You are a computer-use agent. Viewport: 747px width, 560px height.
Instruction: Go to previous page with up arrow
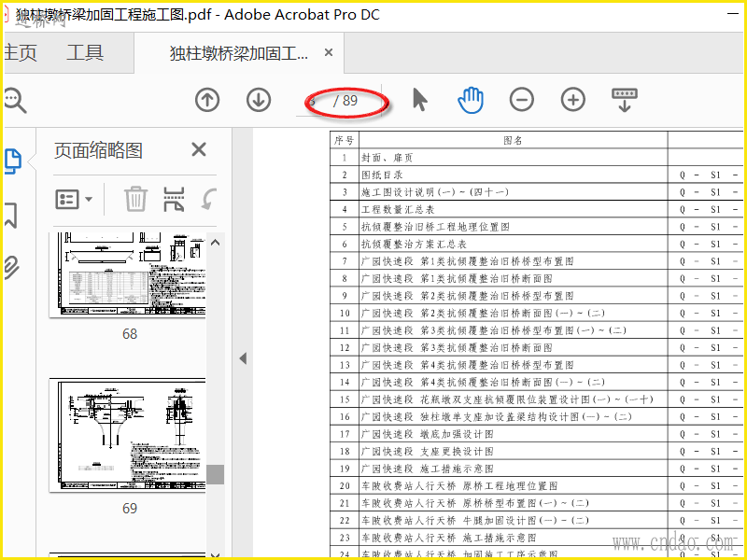pyautogui.click(x=207, y=101)
